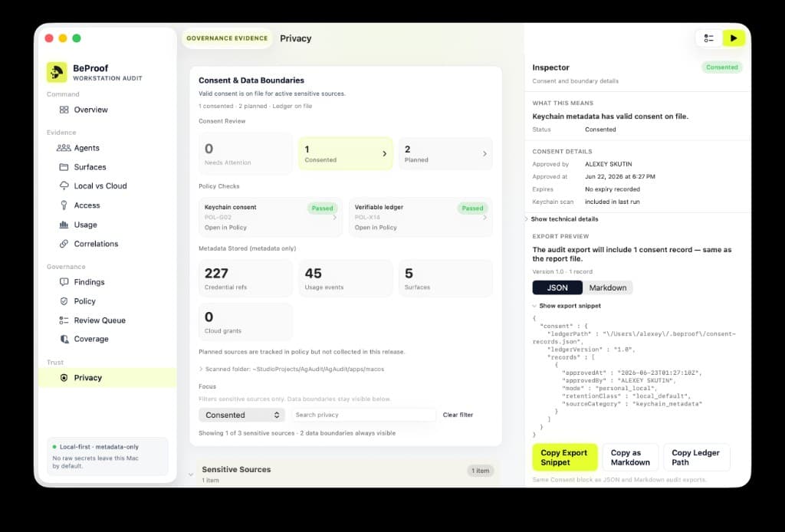Collapse the Sensitive Sources section

click(191, 475)
